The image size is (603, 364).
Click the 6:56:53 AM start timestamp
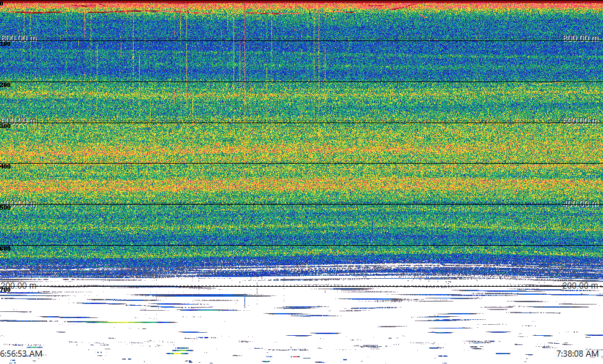click(21, 354)
